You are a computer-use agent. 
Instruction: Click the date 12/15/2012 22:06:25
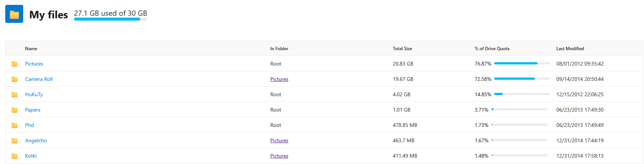pos(580,95)
